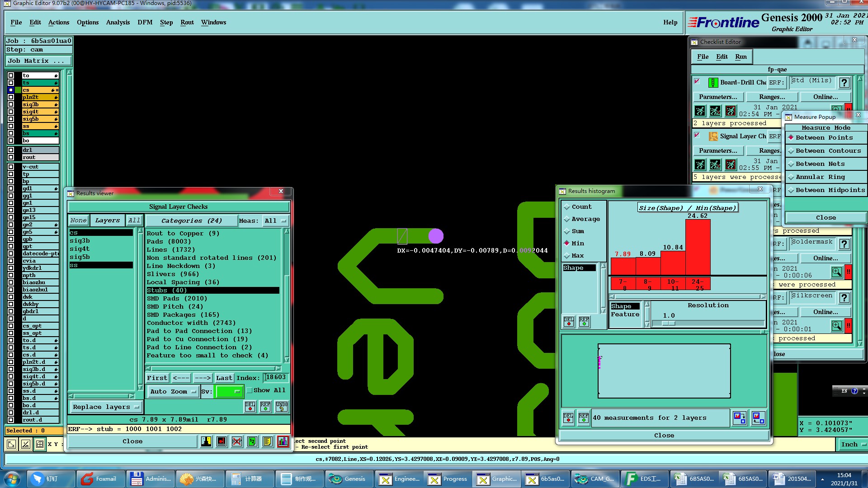Click the Board-Drill Check help question mark
The width and height of the screenshot is (868, 488).
click(x=844, y=83)
